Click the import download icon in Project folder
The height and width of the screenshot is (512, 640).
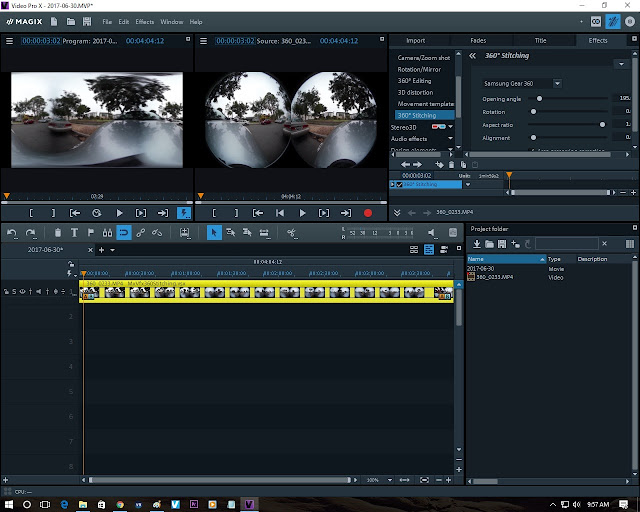[477, 243]
